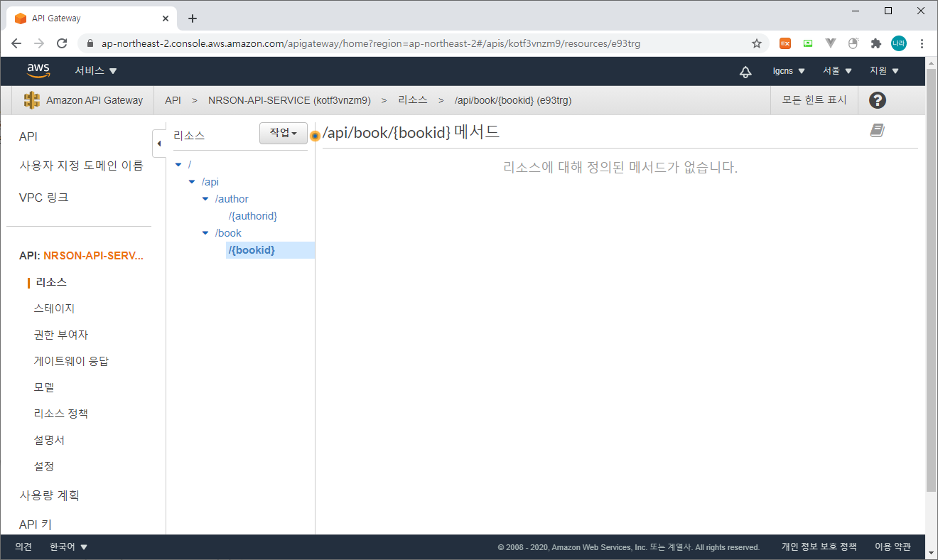Open a new browser tab

click(x=193, y=18)
